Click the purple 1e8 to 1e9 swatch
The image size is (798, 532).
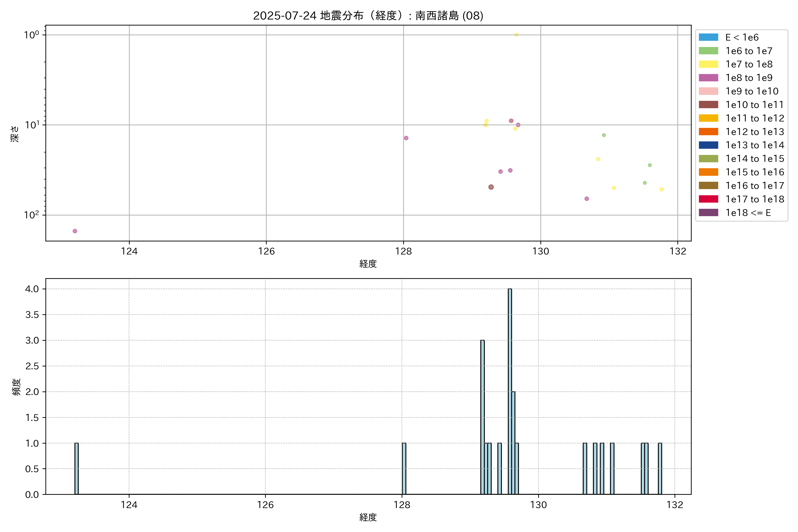(x=708, y=78)
